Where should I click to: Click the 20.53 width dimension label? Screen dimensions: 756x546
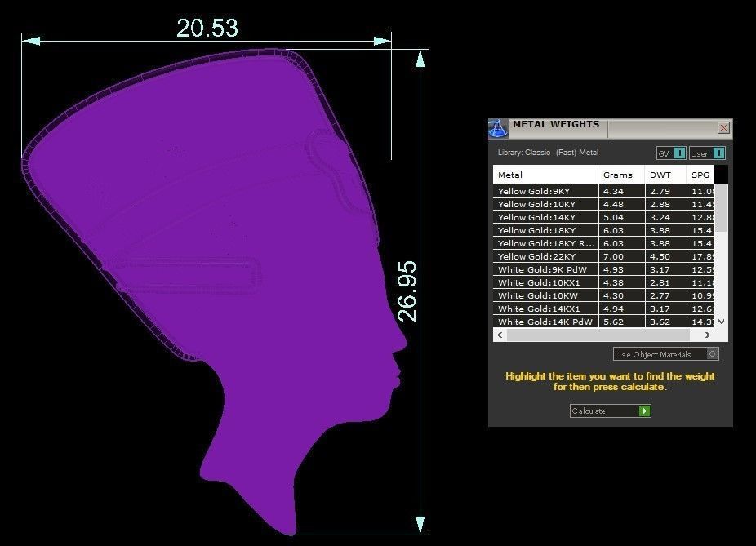207,28
